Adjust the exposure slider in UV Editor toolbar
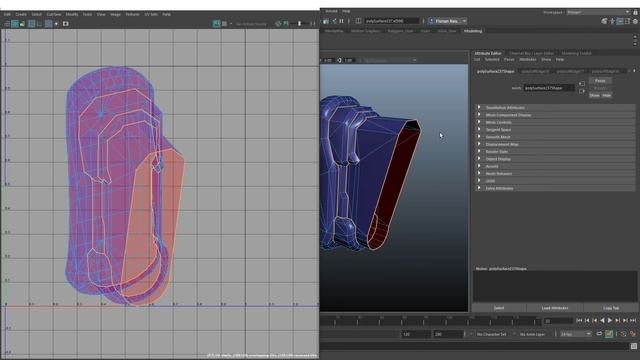This screenshot has width=640, height=360. click(x=299, y=24)
